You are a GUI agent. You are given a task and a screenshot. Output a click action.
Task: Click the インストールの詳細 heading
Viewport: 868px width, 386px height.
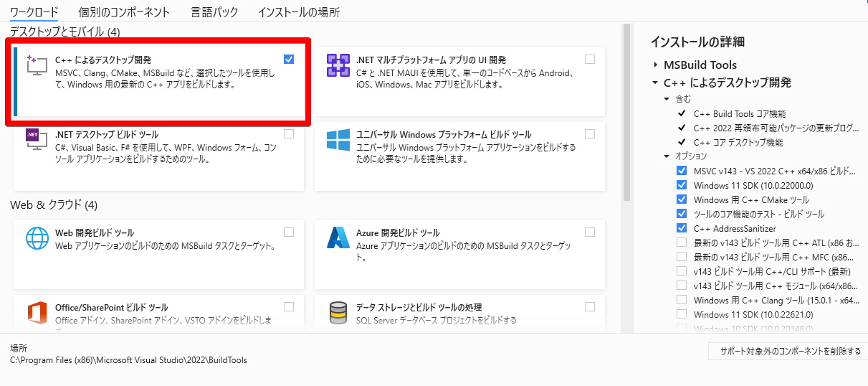click(697, 42)
